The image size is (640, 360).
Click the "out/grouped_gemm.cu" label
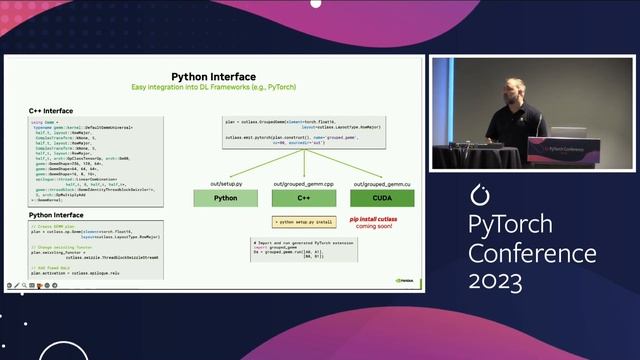382,184
